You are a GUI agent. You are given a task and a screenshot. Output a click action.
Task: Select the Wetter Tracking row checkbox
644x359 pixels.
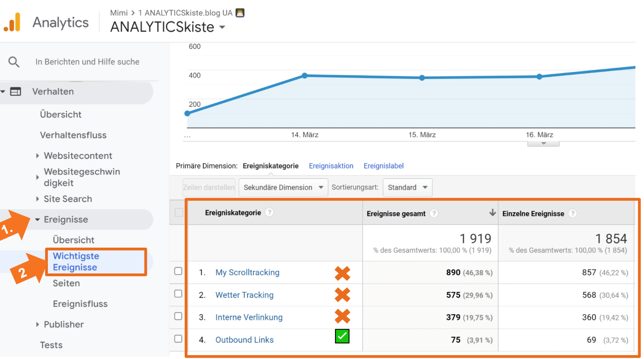click(178, 294)
